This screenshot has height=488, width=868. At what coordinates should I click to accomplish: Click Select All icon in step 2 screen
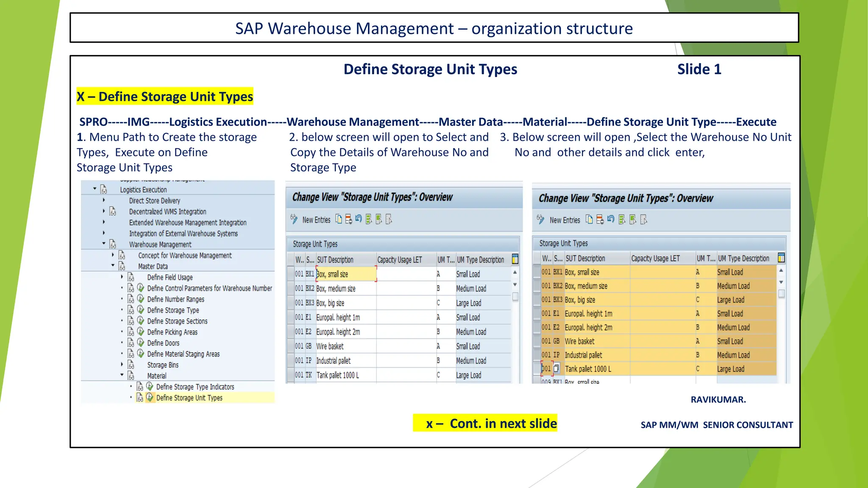369,219
